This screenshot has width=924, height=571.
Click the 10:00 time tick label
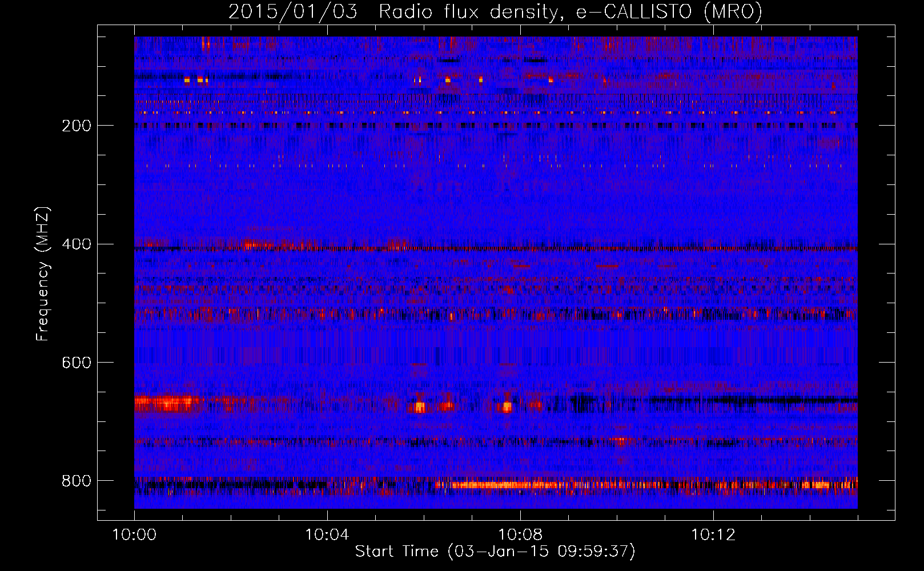134,535
